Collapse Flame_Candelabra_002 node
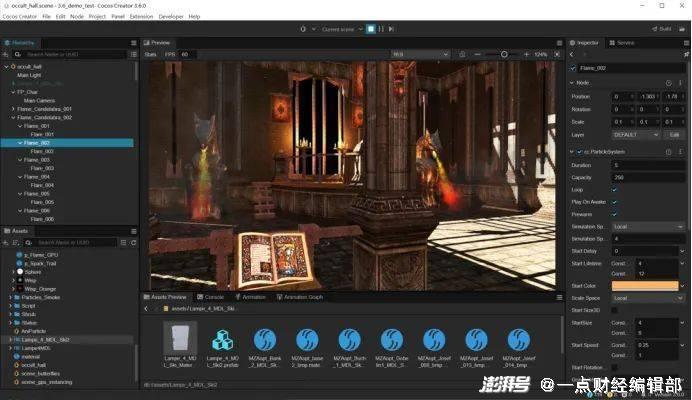Screen dimensions: 692x400 13,117
